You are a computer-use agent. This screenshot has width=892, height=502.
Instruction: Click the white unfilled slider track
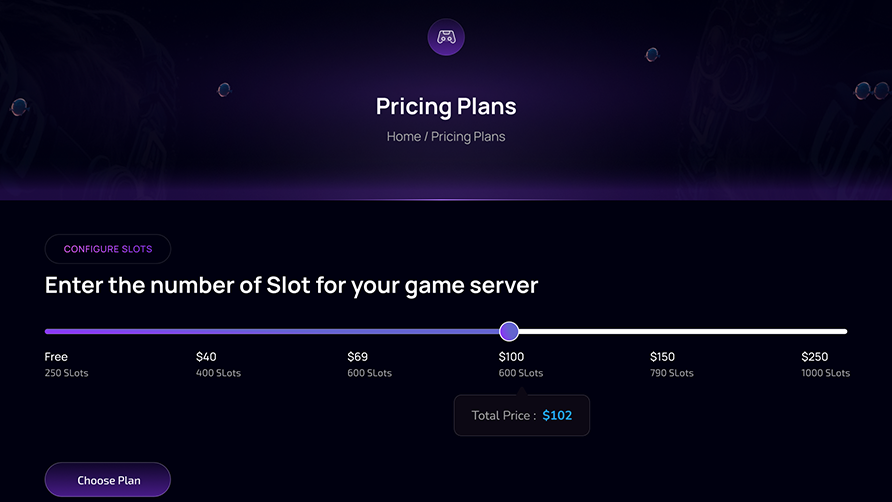pyautogui.click(x=680, y=331)
